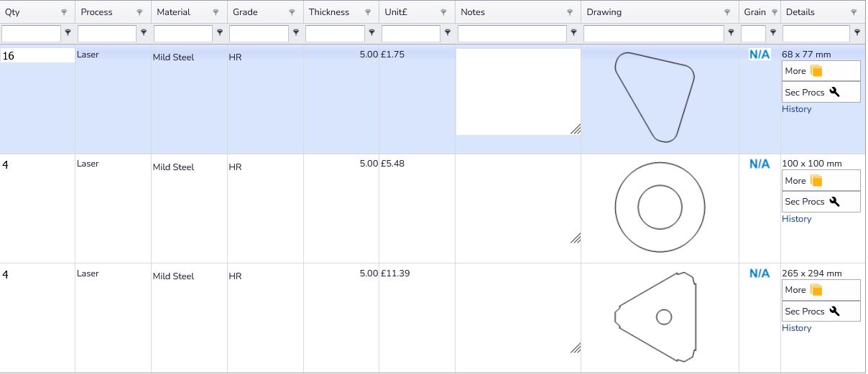Select the ring washer drawing thumbnail
The image size is (868, 374).
660,207
